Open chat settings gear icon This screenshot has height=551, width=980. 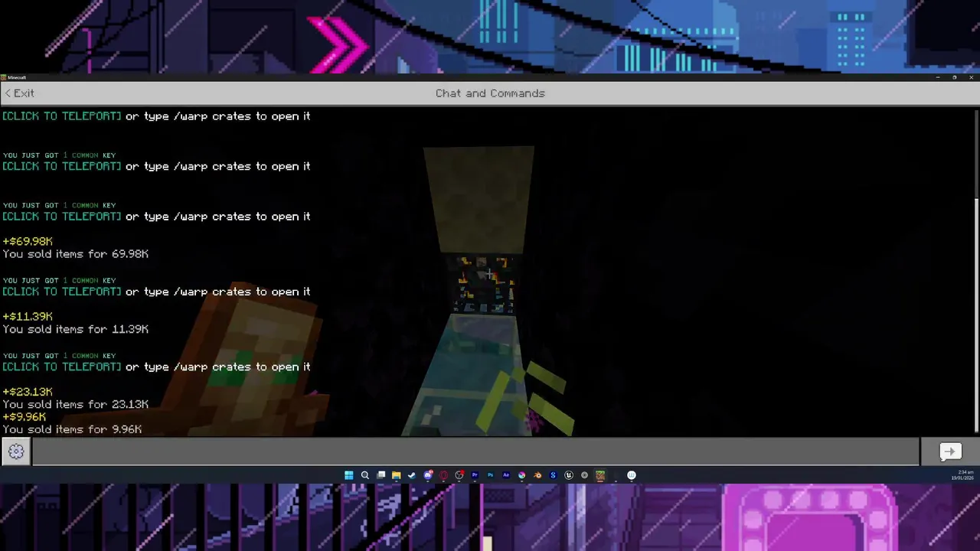[16, 452]
